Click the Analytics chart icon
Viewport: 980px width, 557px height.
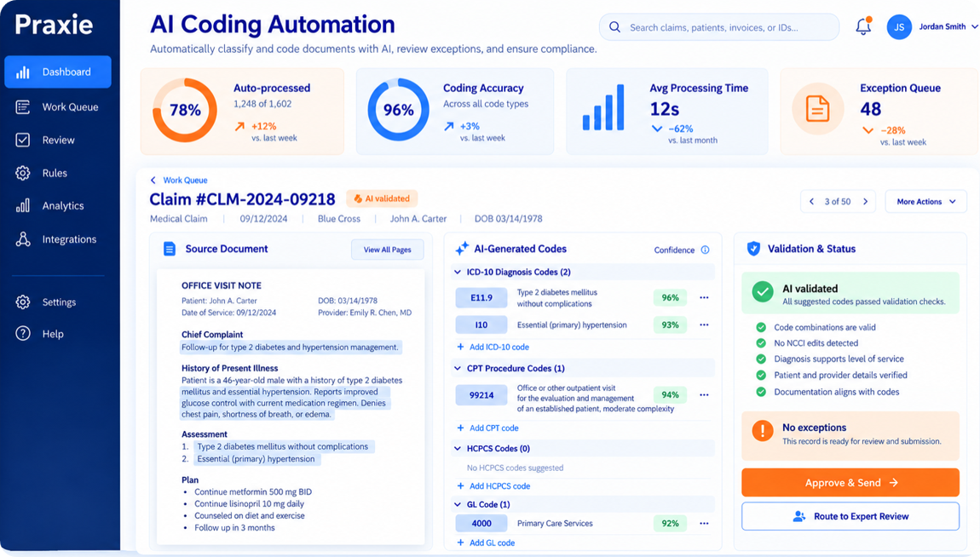point(23,205)
